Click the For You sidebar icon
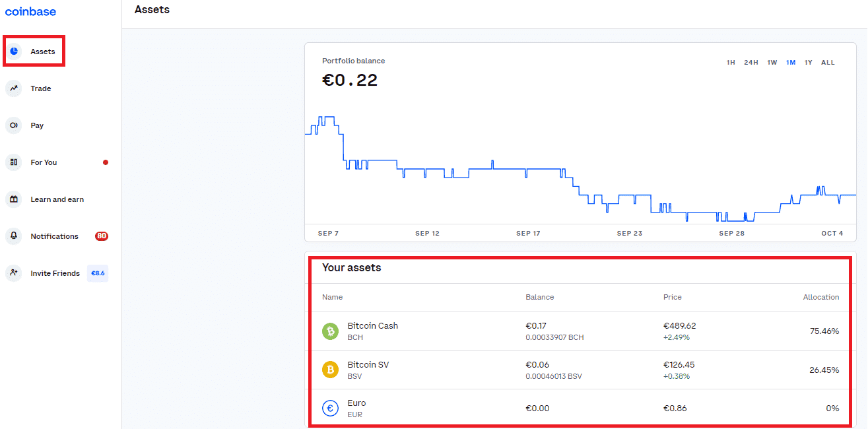The width and height of the screenshot is (868, 429). pyautogui.click(x=14, y=162)
